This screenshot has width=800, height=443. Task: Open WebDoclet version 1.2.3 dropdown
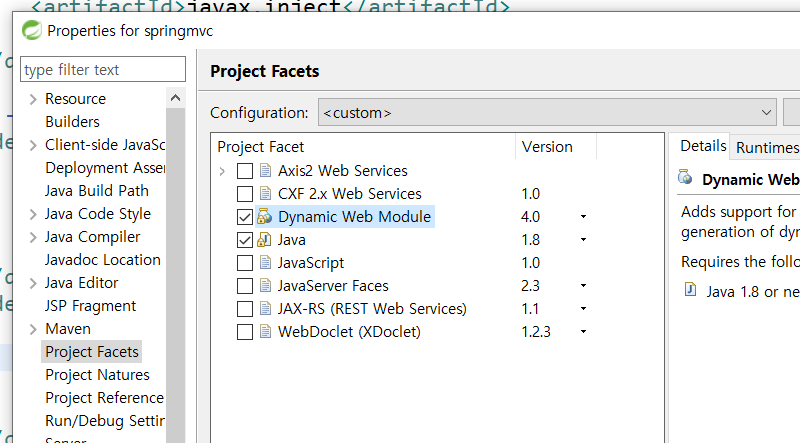pos(583,332)
